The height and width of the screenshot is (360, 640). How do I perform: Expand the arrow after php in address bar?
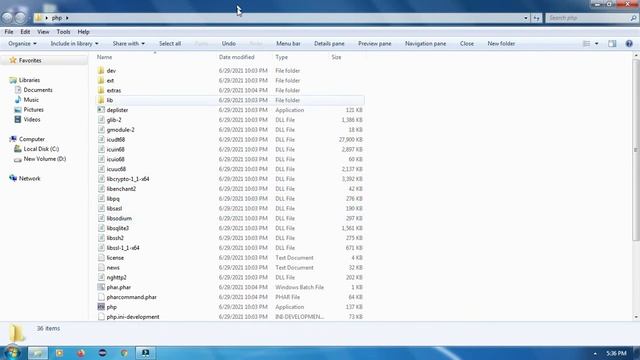click(67, 18)
